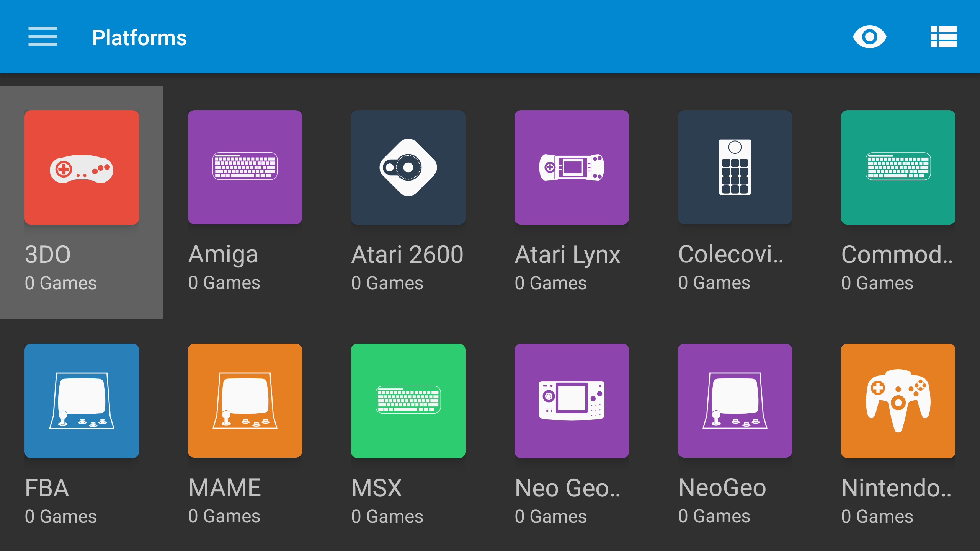Click the Atari 2600 name label

coord(407,254)
